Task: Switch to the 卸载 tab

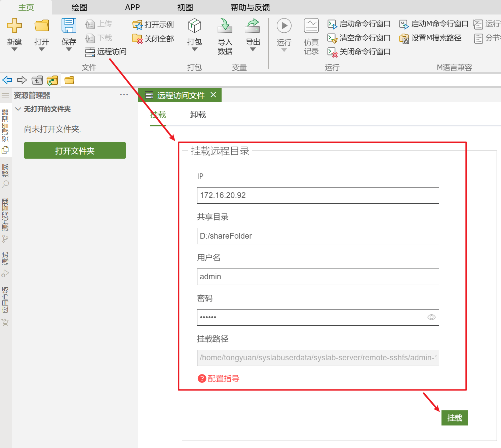Action: (x=198, y=115)
